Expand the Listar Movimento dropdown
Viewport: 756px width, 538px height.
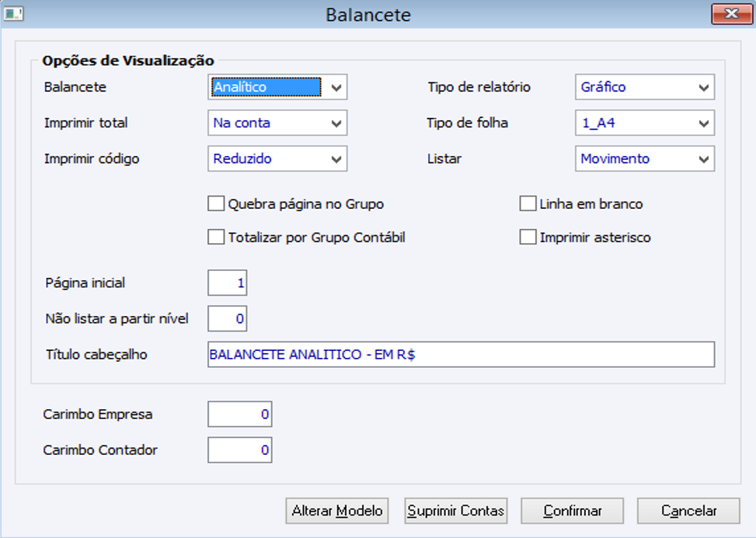coord(703,159)
